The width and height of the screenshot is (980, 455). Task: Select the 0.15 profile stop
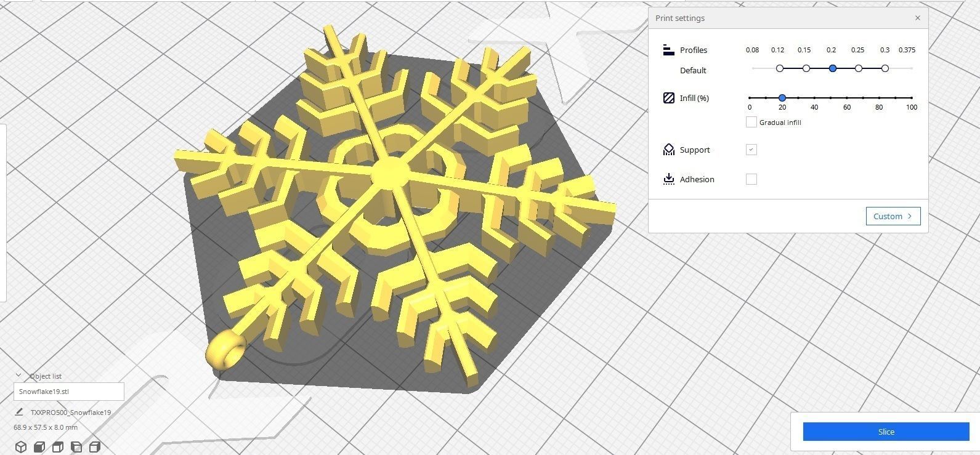pos(806,68)
